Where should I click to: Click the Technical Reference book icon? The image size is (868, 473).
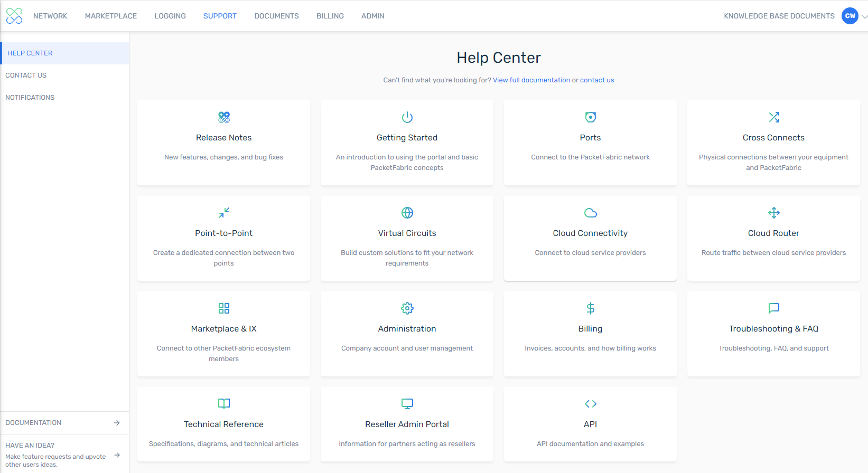[x=224, y=404]
